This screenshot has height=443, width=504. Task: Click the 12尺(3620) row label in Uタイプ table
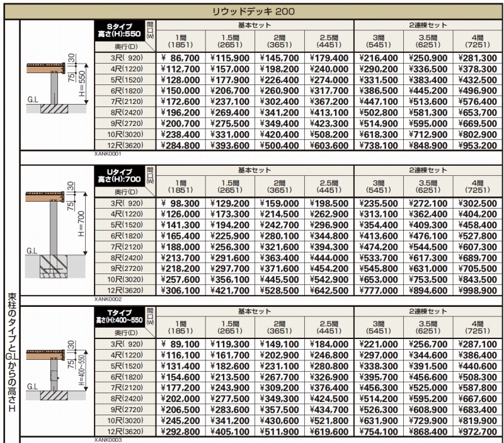[x=125, y=289]
